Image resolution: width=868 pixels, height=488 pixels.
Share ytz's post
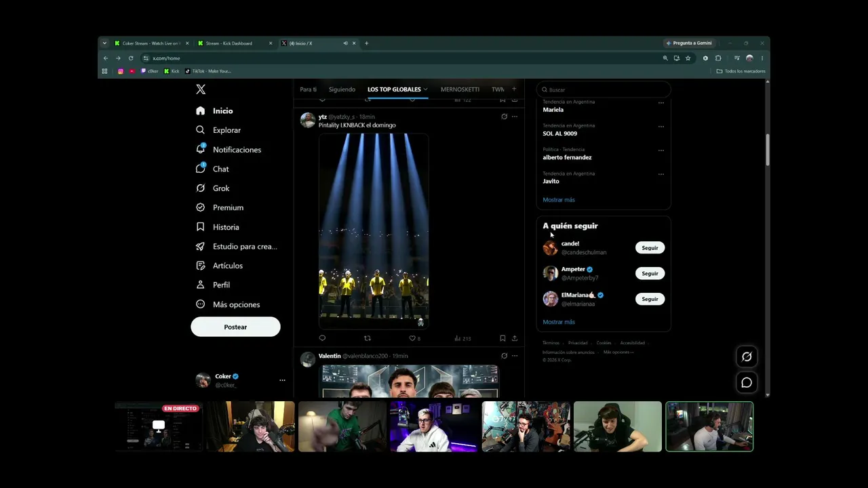(x=515, y=338)
